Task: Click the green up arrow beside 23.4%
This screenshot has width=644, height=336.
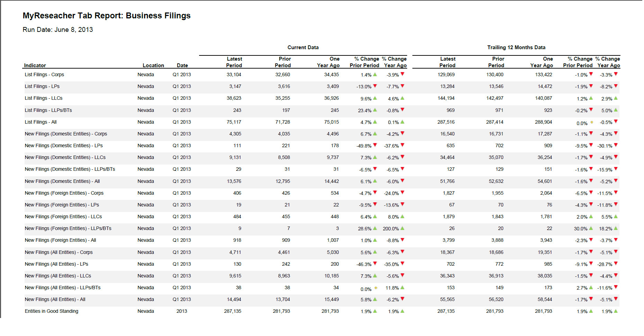Action: (375, 110)
